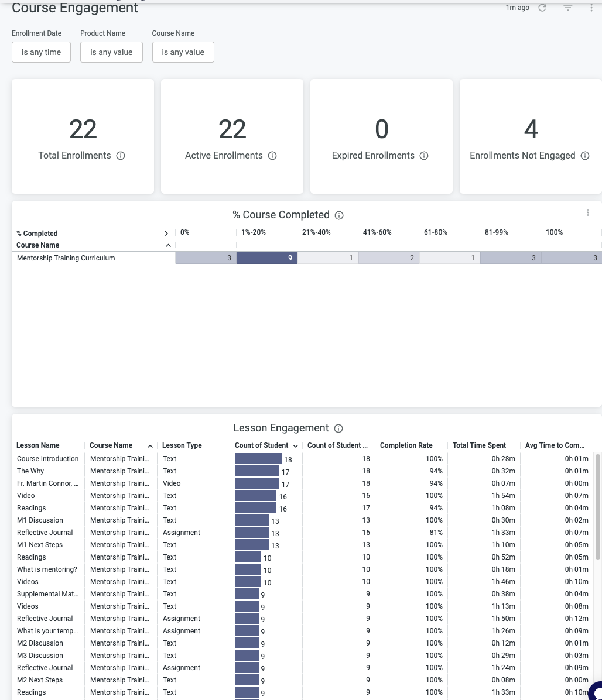Refresh the dashboard data

[x=542, y=8]
